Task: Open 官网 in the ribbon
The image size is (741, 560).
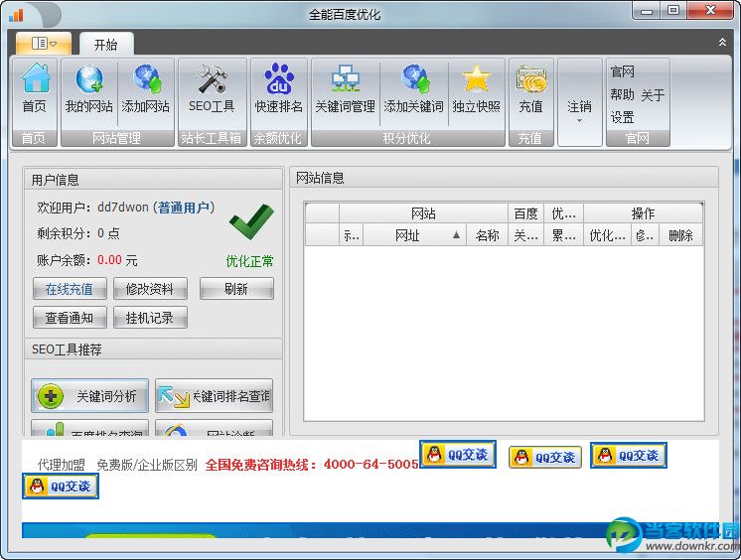Action: (622, 71)
